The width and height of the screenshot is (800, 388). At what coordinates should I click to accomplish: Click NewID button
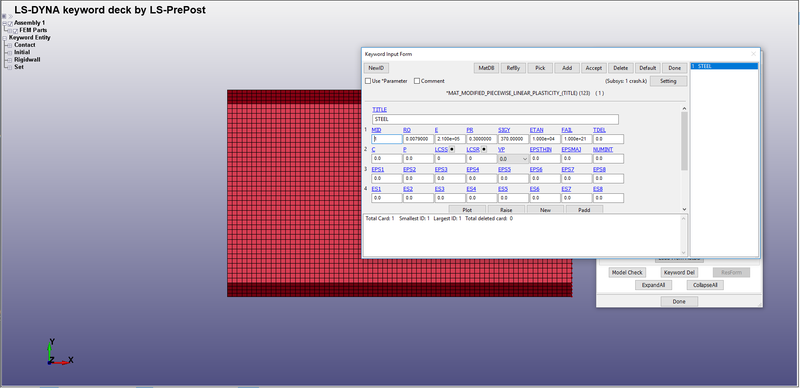(376, 68)
